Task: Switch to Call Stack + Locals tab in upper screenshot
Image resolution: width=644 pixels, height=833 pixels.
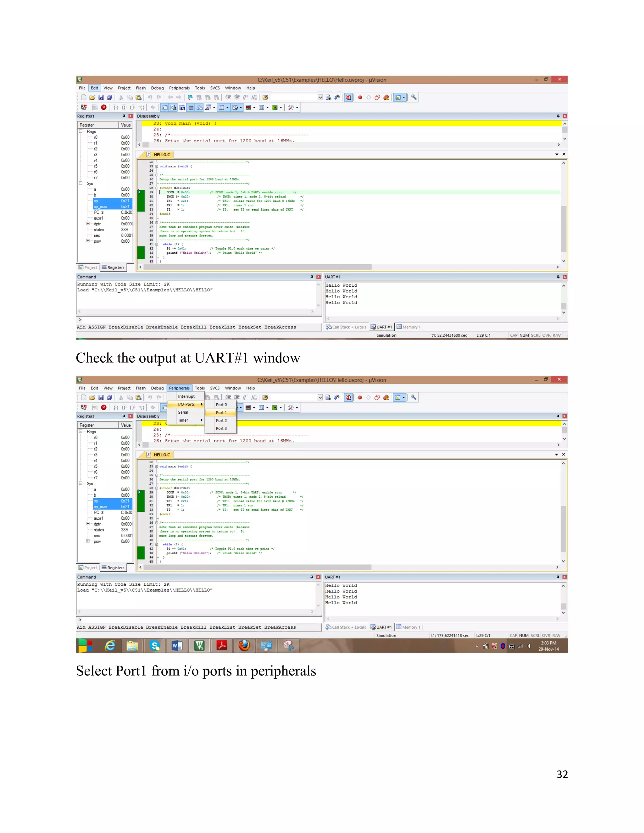Action: click(346, 327)
